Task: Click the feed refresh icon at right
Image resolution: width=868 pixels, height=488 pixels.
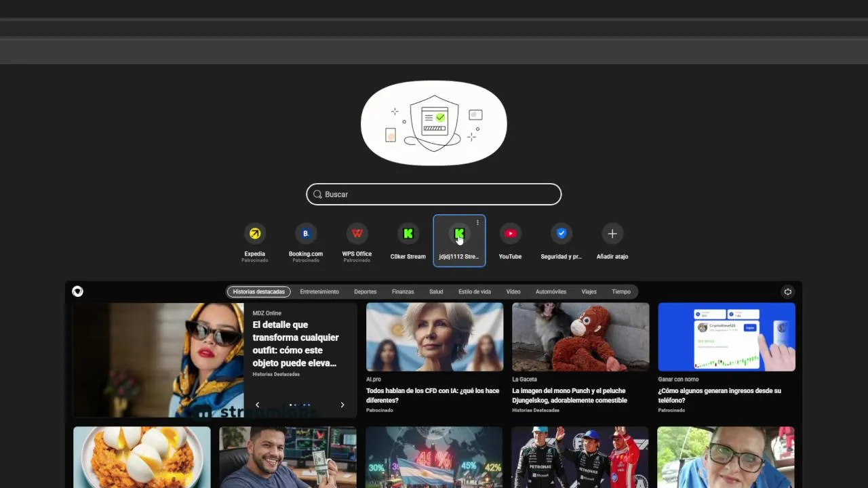Action: (x=788, y=291)
